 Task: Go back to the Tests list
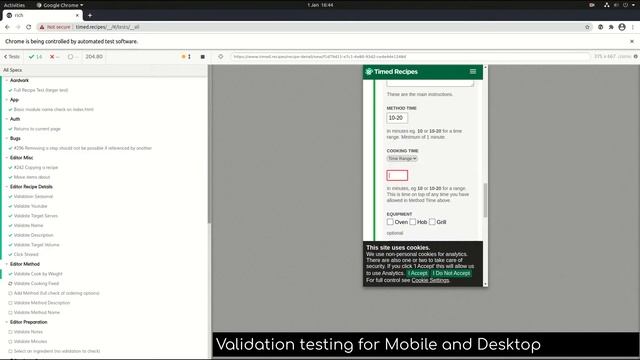[x=11, y=57]
